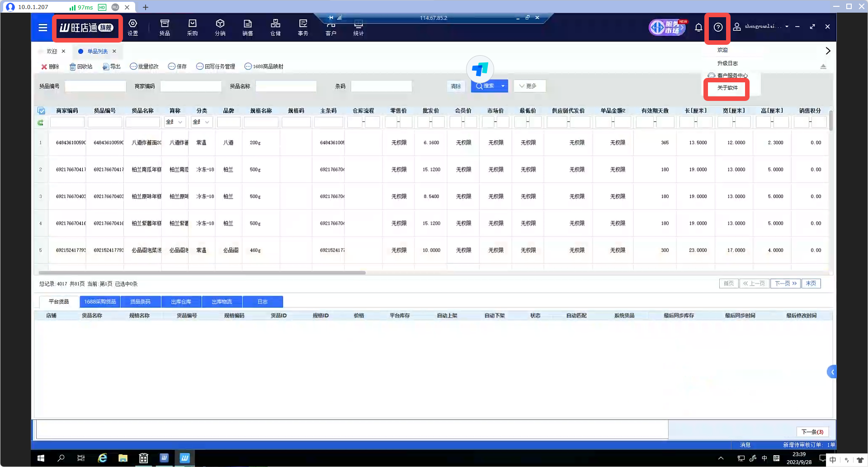
Task: Open the 服务市场 service market badge
Action: coord(668,27)
